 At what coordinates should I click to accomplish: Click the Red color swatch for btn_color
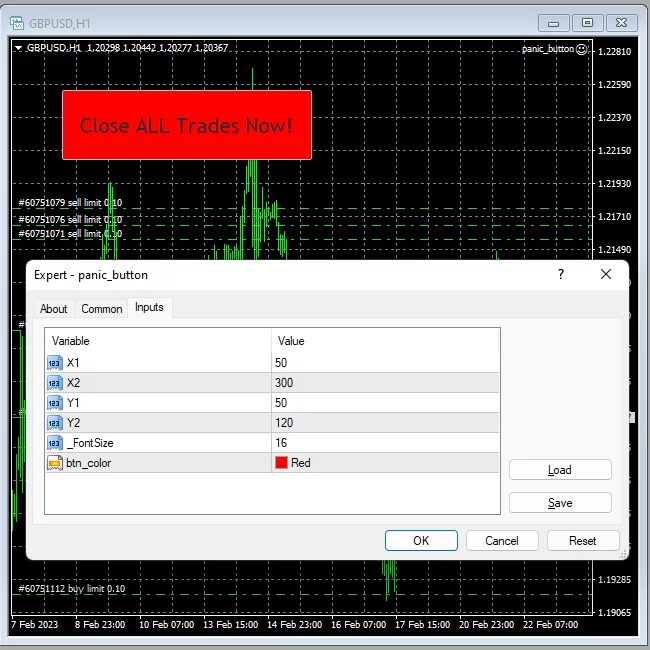(281, 463)
